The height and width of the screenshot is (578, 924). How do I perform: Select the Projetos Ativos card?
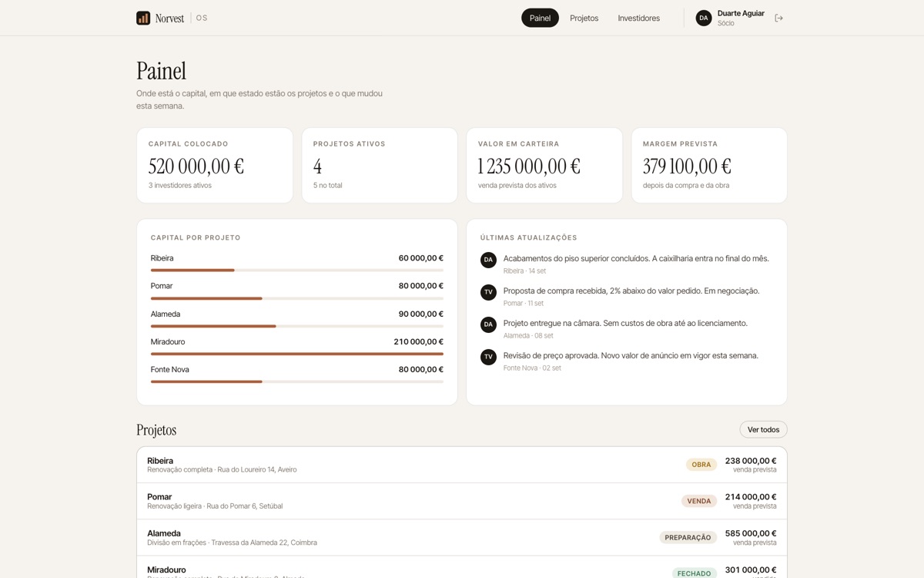click(380, 165)
